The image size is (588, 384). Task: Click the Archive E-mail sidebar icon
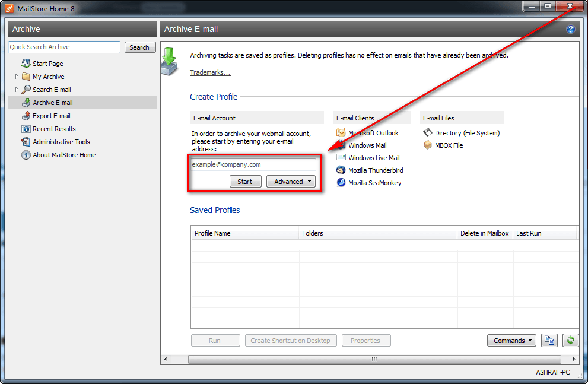click(26, 102)
